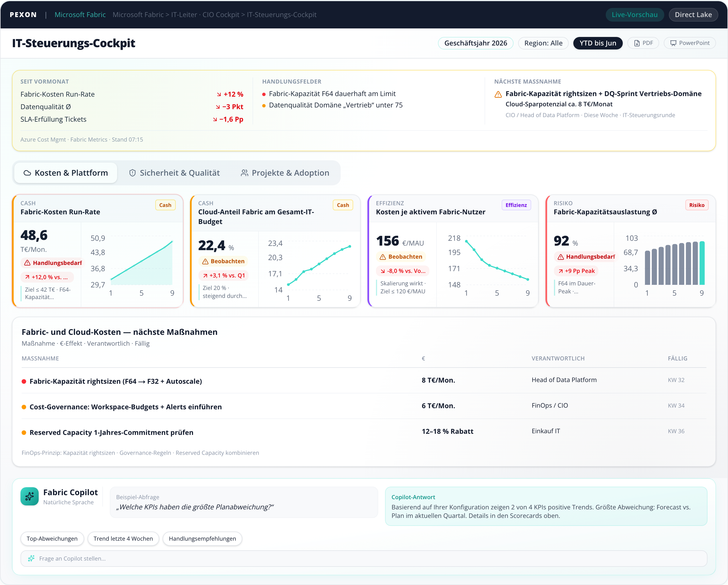This screenshot has height=585, width=728.
Task: Open the Microsoft Fabric header link
Action: click(80, 14)
